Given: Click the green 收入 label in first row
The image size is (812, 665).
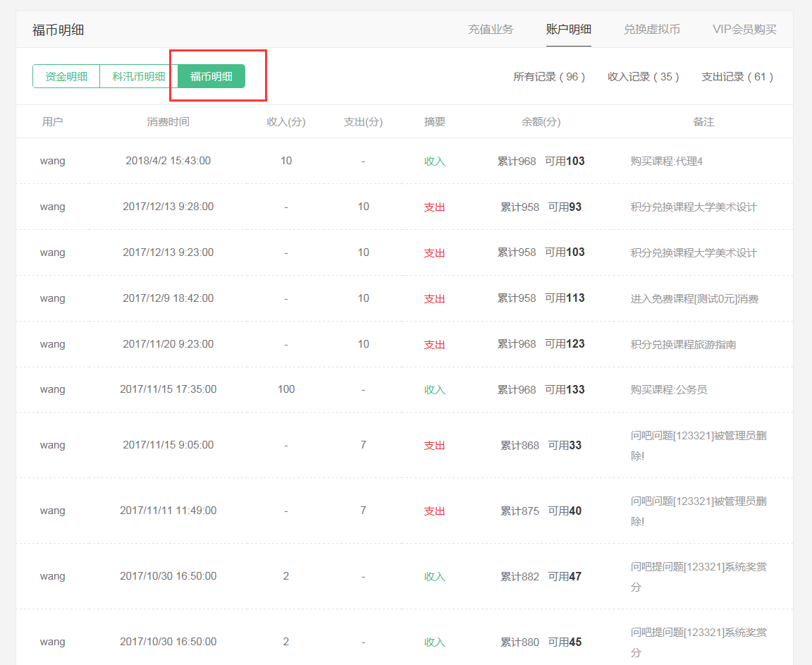Looking at the screenshot, I should [433, 160].
